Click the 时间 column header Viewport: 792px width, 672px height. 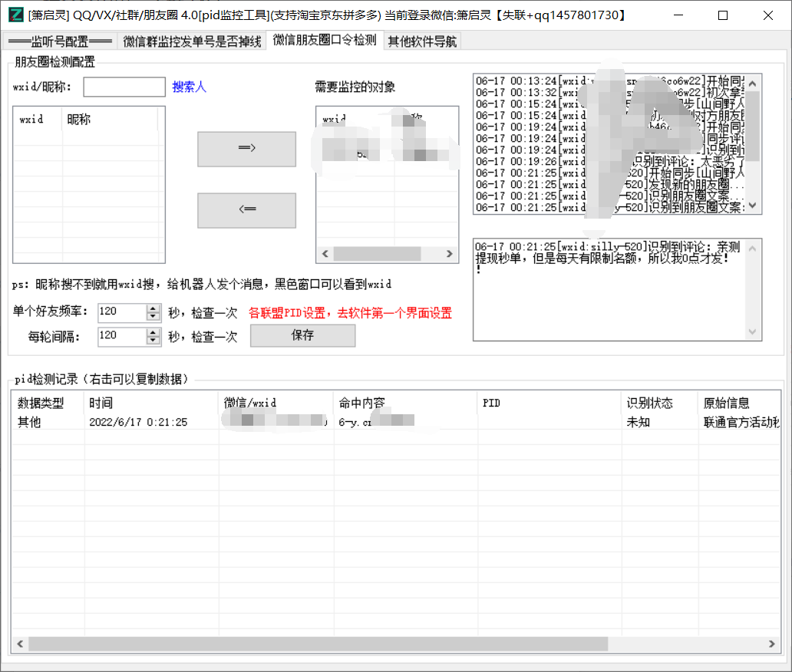coord(151,403)
